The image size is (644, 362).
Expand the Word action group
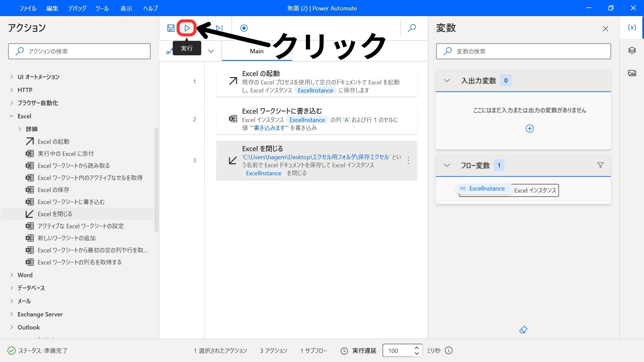click(12, 275)
